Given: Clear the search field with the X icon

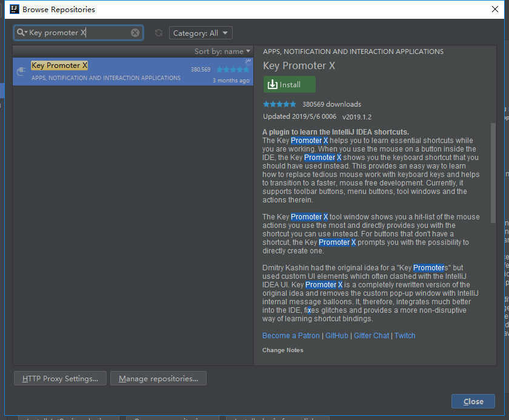Looking at the screenshot, I should [135, 33].
